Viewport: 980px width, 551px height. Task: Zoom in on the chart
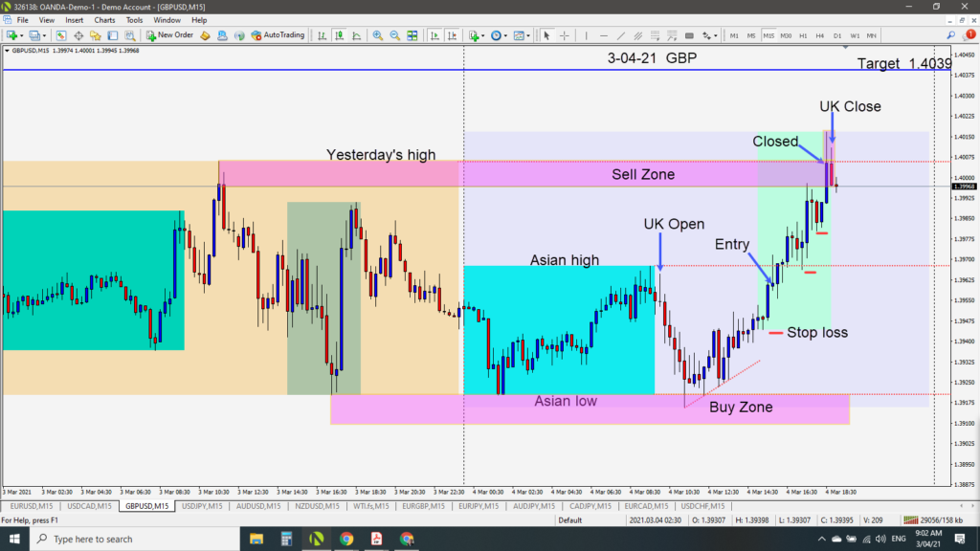(378, 35)
